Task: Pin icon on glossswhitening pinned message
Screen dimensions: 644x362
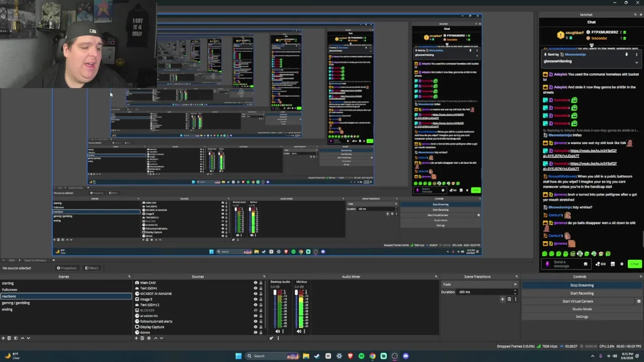Action: [626, 54]
